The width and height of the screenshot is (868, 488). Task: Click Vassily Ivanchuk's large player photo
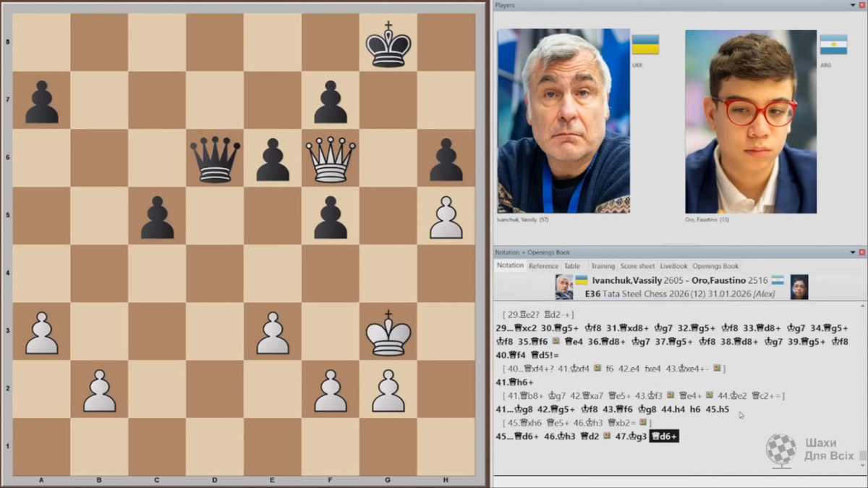coord(563,120)
